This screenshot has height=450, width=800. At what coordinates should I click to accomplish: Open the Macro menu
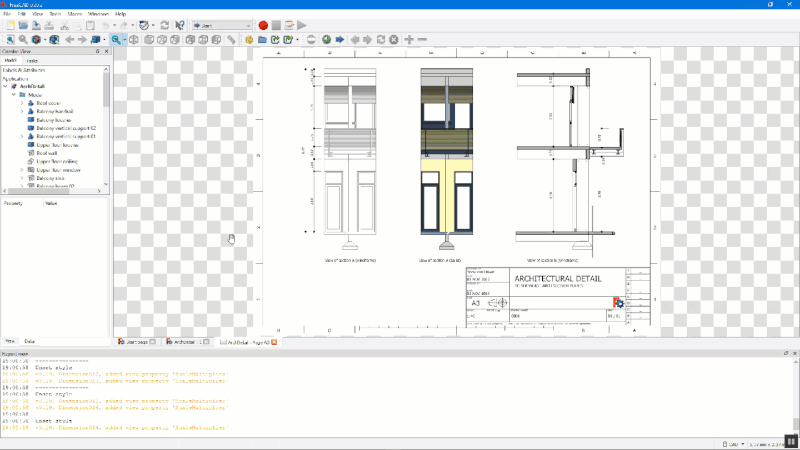75,14
